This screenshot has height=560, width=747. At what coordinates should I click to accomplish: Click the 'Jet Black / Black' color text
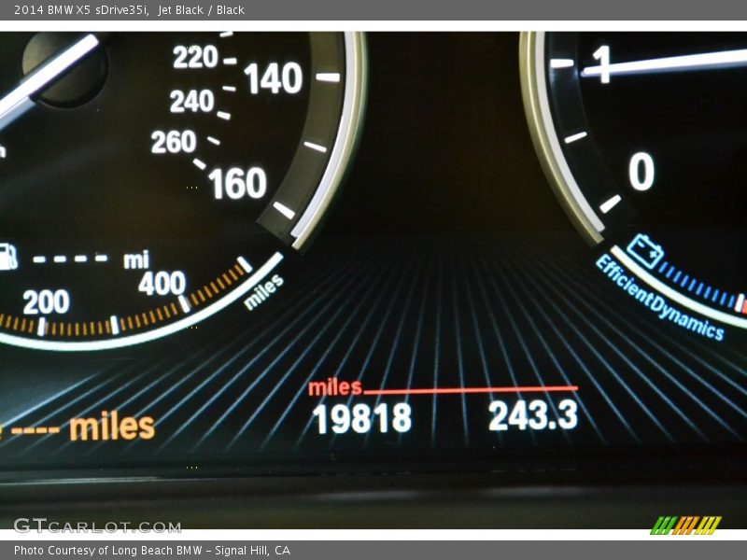coord(201,10)
